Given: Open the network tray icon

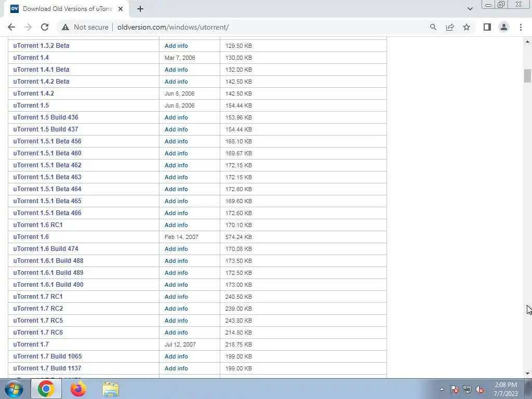Looking at the screenshot, I should point(467,390).
